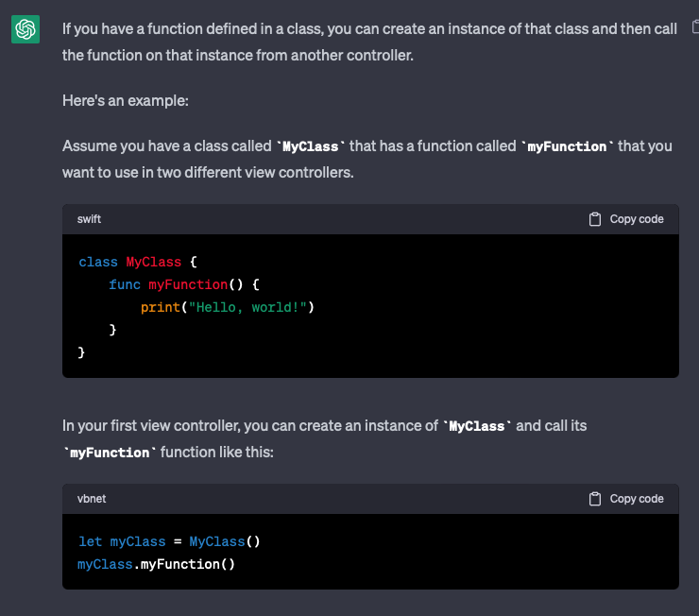Click the clipboard icon in the vbnet block
Viewport: 699px width, 616px height.
(x=595, y=499)
